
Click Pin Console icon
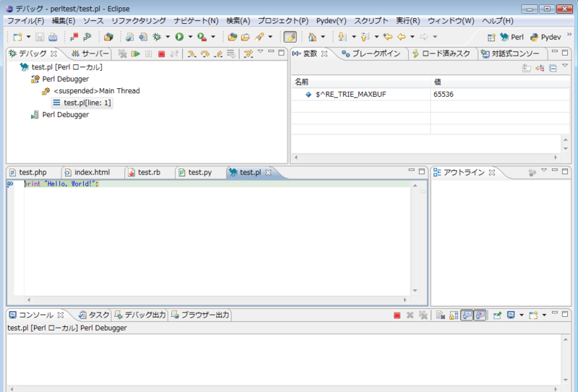coord(497,315)
